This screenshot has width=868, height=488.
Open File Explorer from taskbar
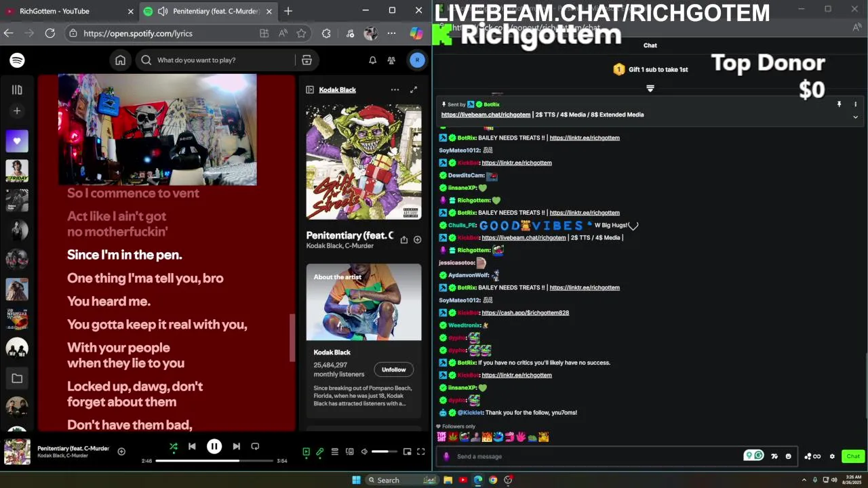448,480
